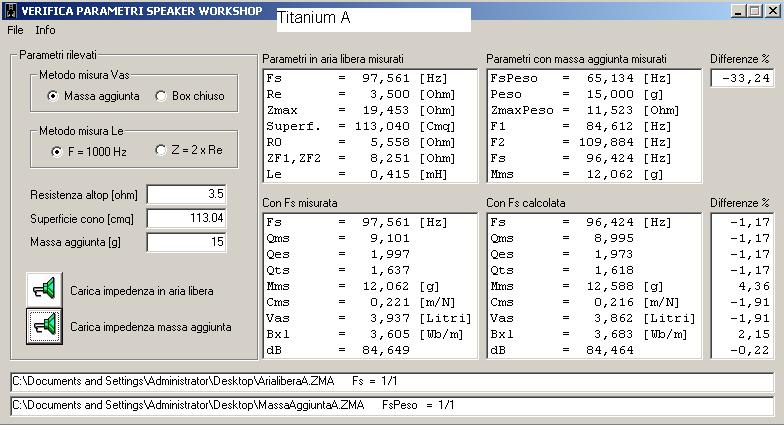Click the 2,15 difference percentage
The image size is (784, 425).
pos(754,334)
